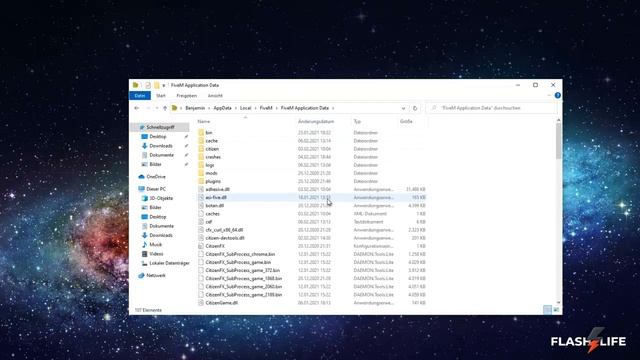This screenshot has height=360, width=640.
Task: Click the refresh button beside address bar
Action: [x=415, y=108]
